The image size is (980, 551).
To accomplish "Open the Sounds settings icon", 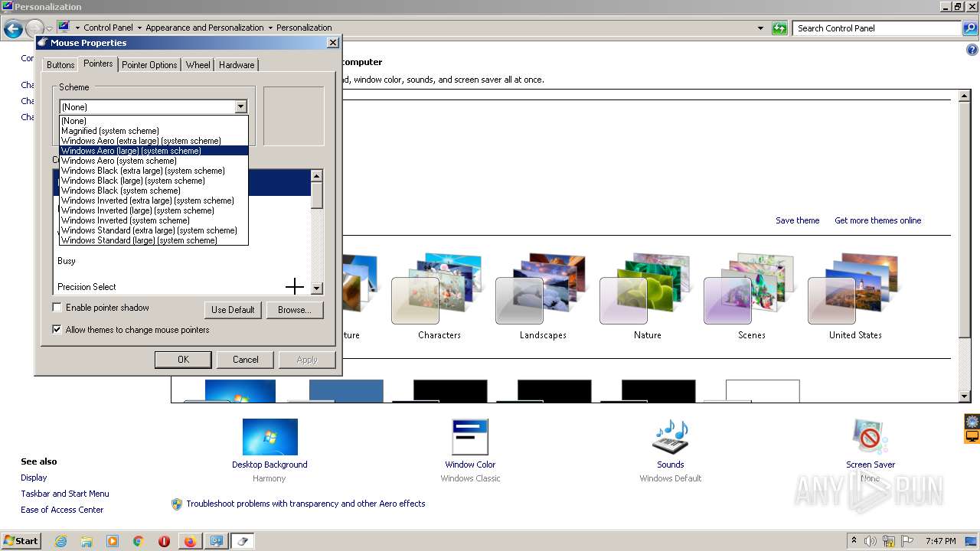I will point(670,437).
